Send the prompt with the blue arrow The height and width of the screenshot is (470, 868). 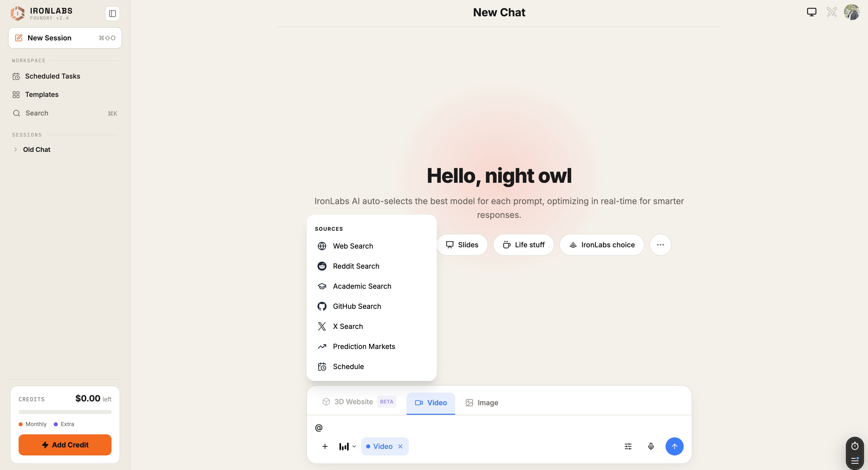[x=674, y=446]
